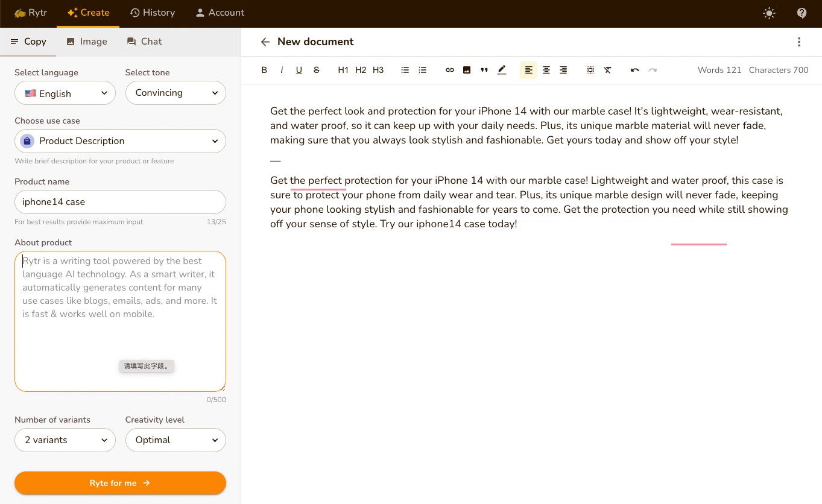Open the History tab
Viewport: 822px width, 504px height.
pyautogui.click(x=153, y=13)
